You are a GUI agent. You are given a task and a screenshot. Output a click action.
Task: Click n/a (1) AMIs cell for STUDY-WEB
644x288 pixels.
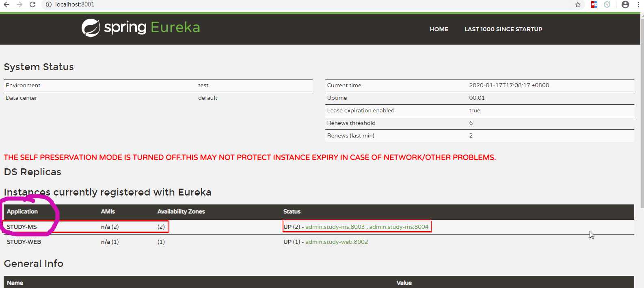tap(110, 242)
